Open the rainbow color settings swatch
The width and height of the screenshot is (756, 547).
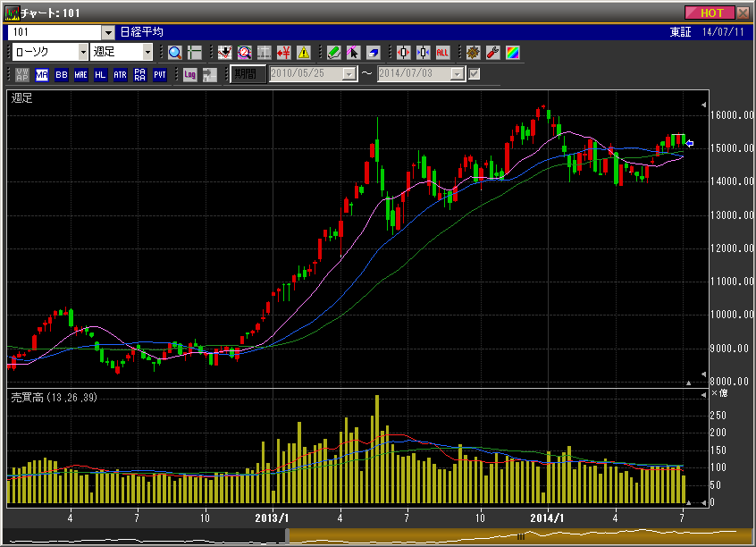(x=511, y=53)
